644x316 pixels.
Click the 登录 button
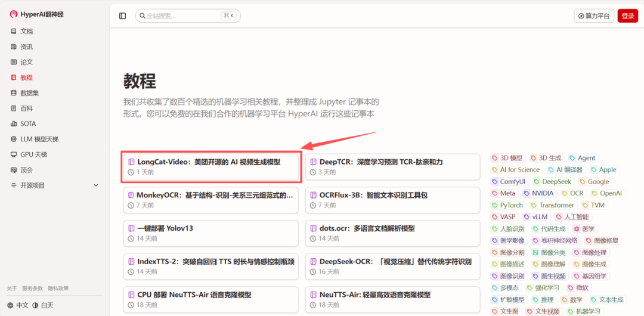click(x=627, y=16)
